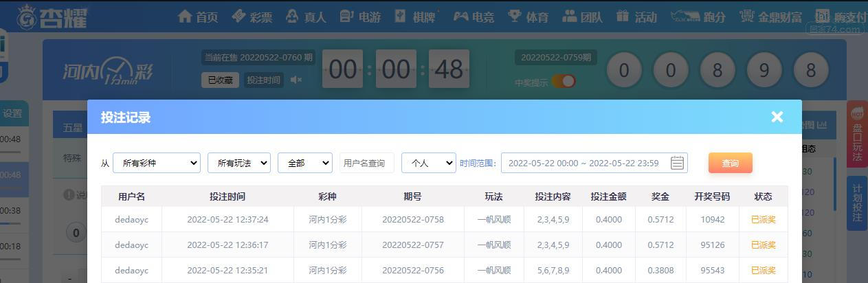Click the sports trophy icon
868x283 pixels.
pos(515,16)
